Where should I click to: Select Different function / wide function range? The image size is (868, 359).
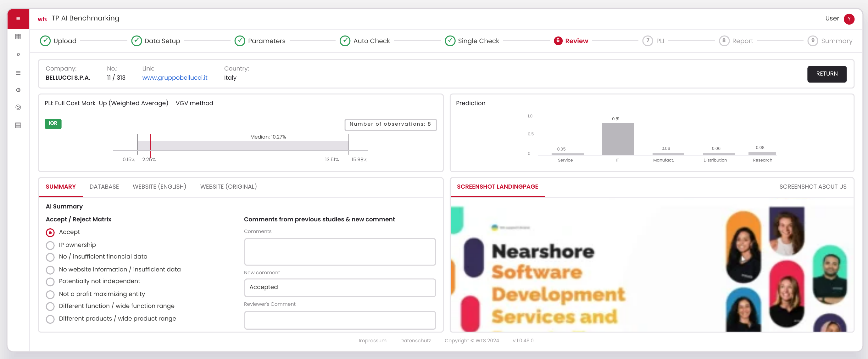click(x=50, y=306)
